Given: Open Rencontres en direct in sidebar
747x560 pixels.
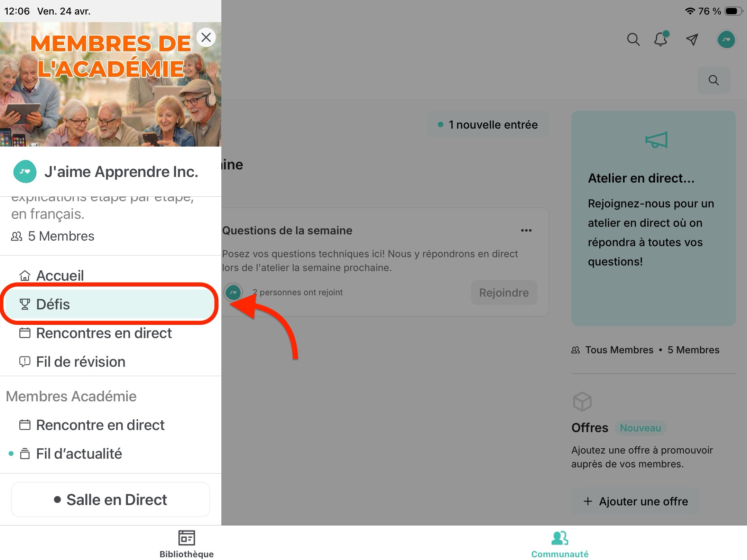Looking at the screenshot, I should 111,333.
